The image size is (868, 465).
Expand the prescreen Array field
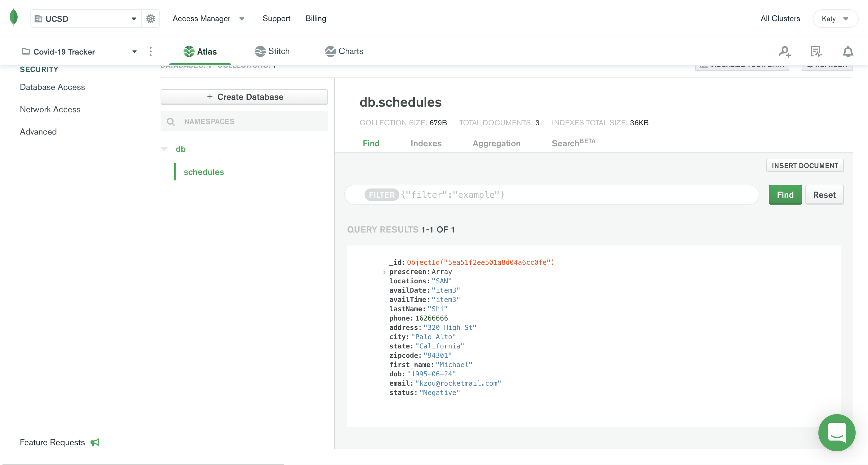click(384, 272)
